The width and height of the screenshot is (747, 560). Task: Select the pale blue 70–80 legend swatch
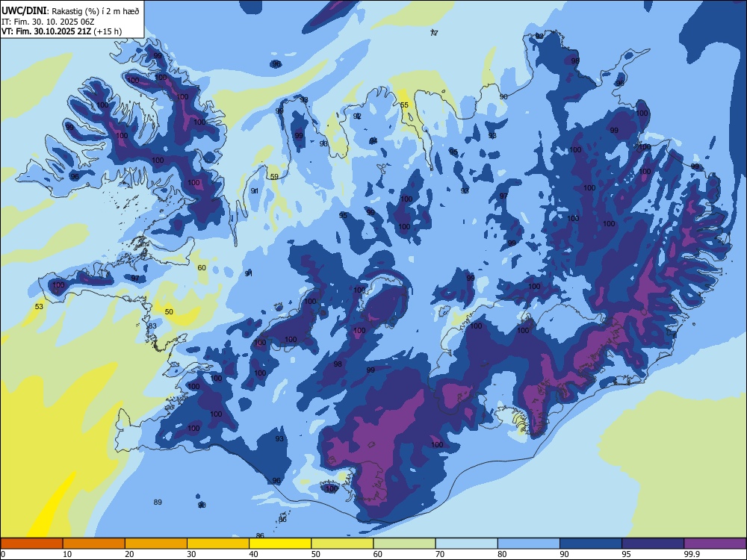point(466,544)
